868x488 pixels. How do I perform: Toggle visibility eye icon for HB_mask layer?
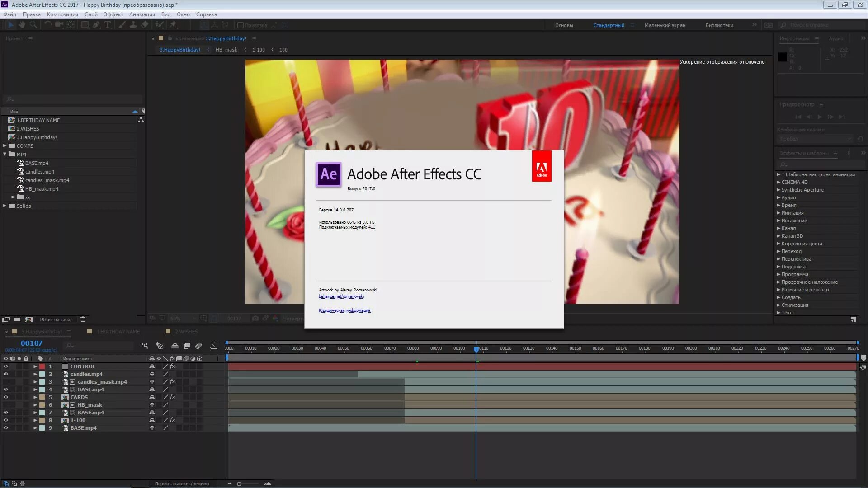(x=5, y=404)
